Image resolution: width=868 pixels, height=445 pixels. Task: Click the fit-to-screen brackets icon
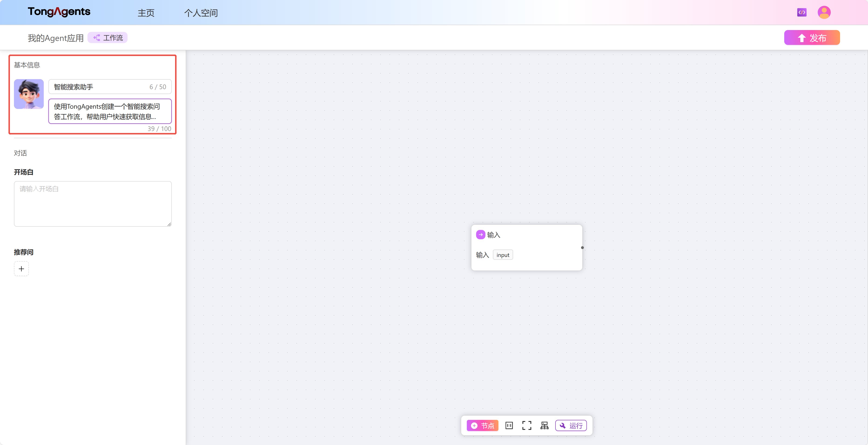click(x=527, y=425)
